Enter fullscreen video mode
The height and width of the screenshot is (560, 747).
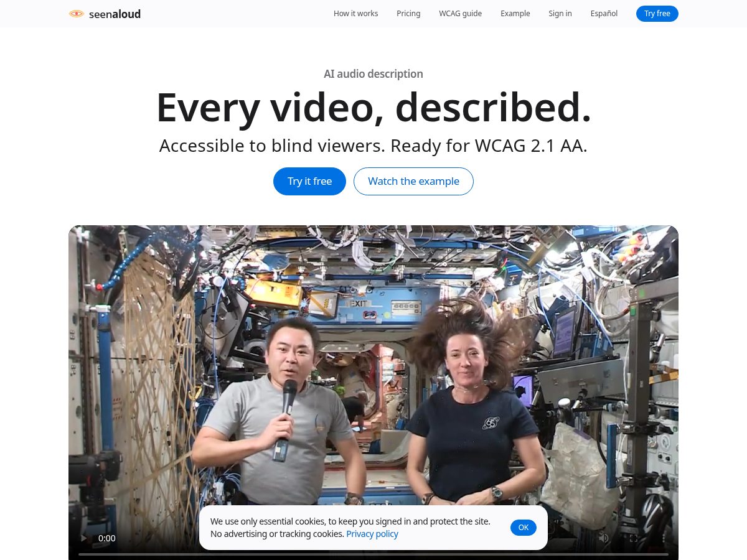point(634,538)
